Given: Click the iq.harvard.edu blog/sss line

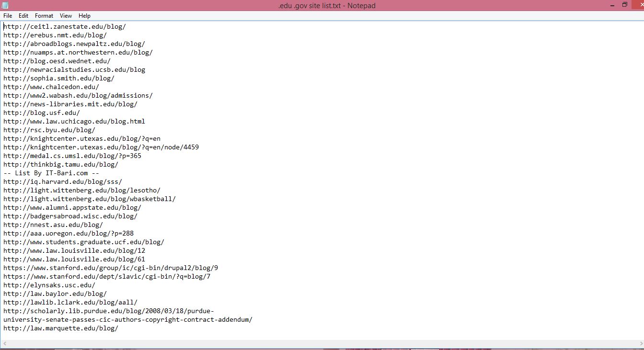Looking at the screenshot, I should pyautogui.click(x=63, y=182).
